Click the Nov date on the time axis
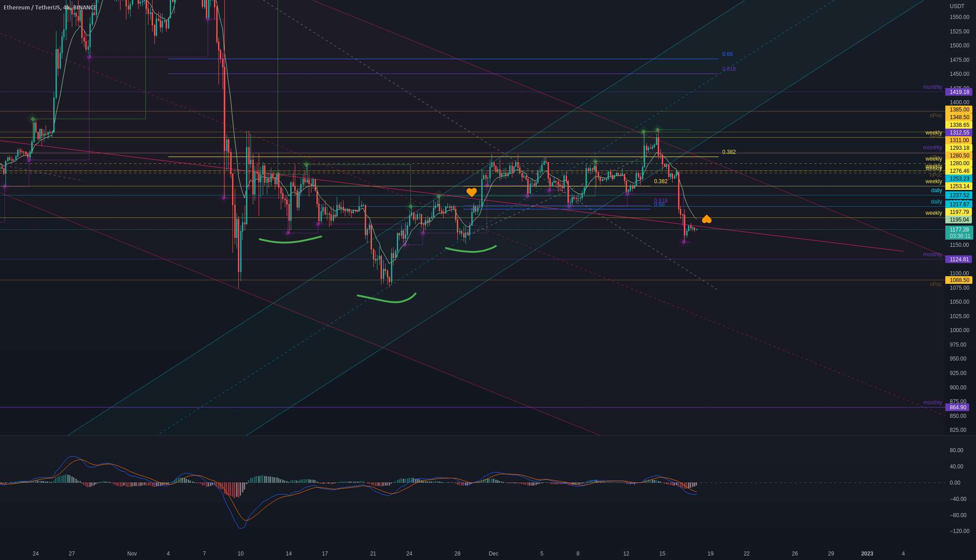 click(132, 554)
